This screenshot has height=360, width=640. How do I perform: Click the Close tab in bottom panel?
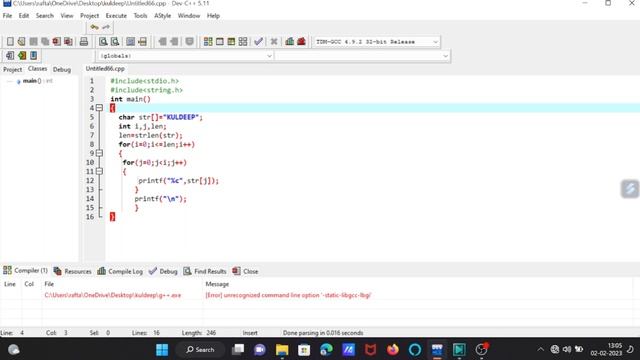click(245, 271)
